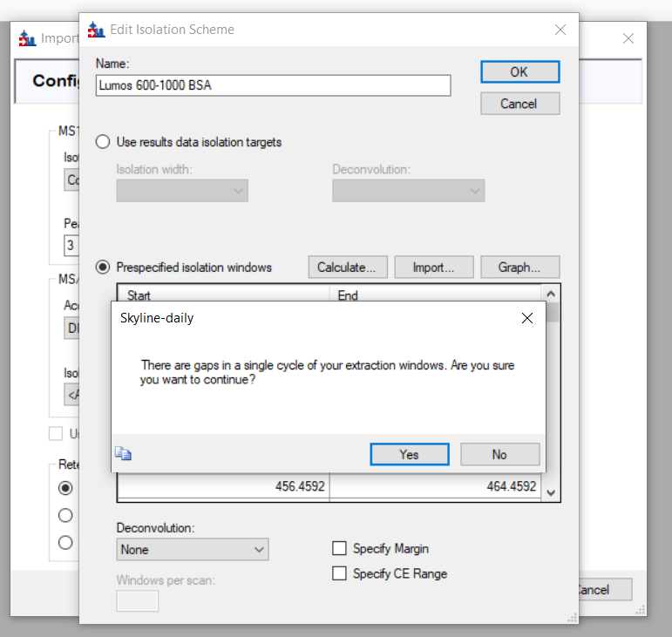Confirm the gaps warning with Yes
The width and height of the screenshot is (672, 637).
pyautogui.click(x=409, y=454)
